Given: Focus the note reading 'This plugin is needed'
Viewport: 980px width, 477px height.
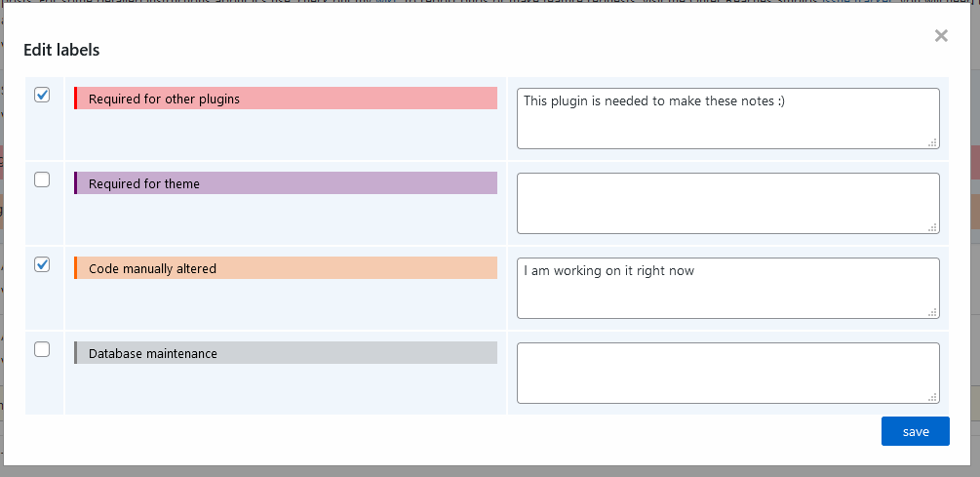Looking at the screenshot, I should 728,119.
